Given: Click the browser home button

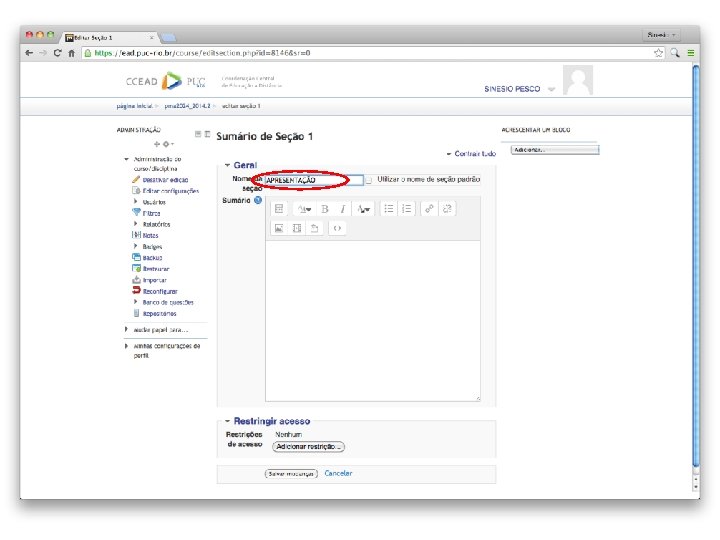Looking at the screenshot, I should [x=72, y=53].
